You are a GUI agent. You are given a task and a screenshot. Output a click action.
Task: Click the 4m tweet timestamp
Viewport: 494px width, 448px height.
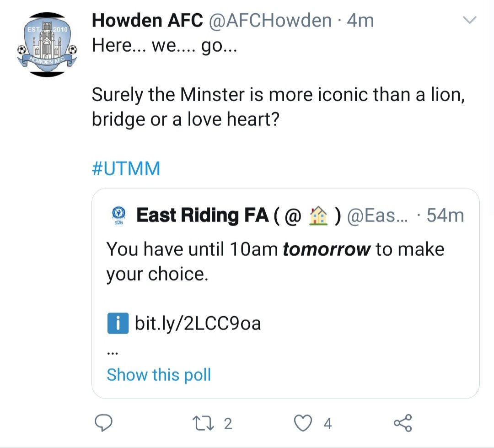point(360,21)
